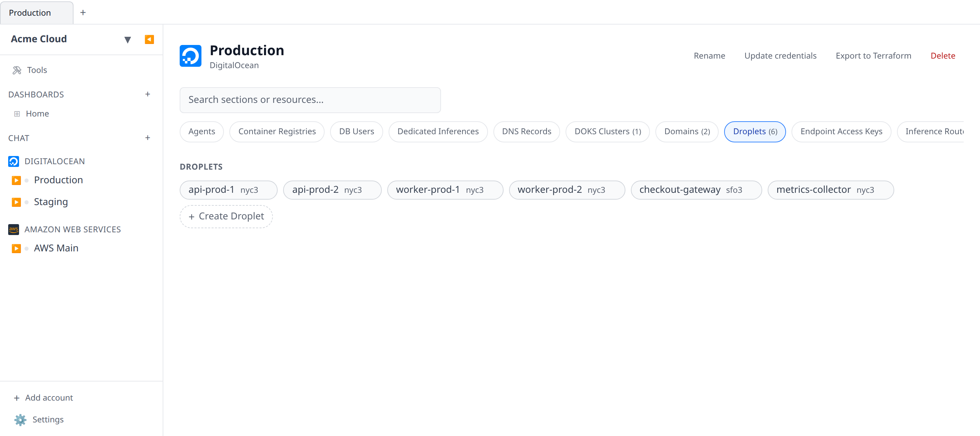Open the Home dashboard

(37, 113)
